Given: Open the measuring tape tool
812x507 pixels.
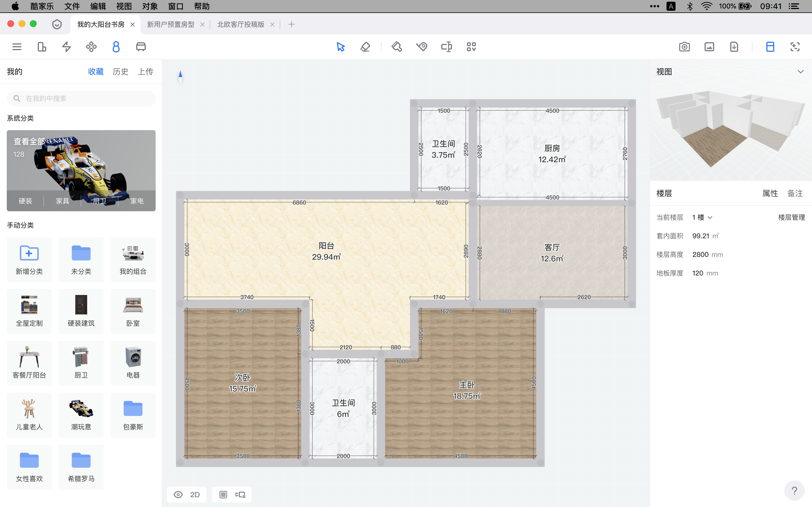Looking at the screenshot, I should (x=422, y=46).
